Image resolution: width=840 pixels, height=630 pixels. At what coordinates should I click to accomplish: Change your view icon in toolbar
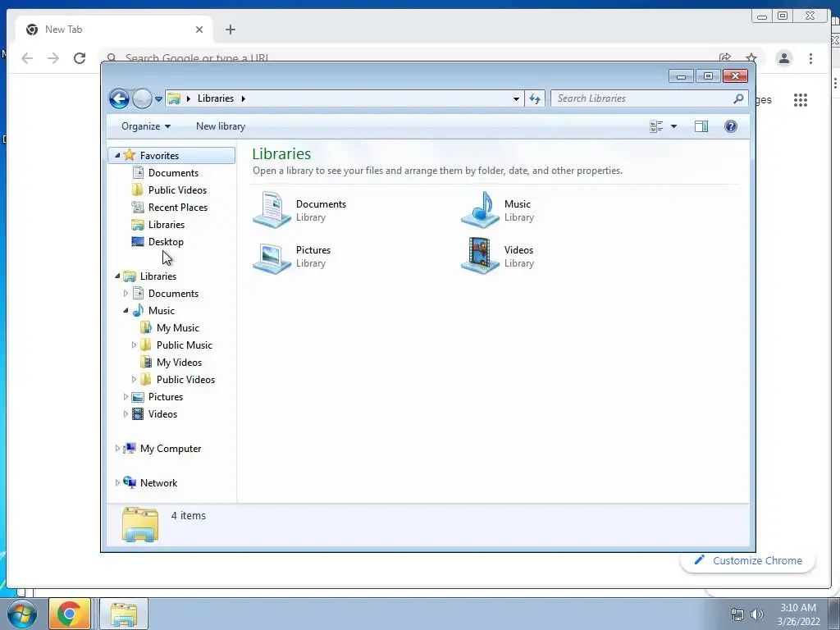click(656, 126)
